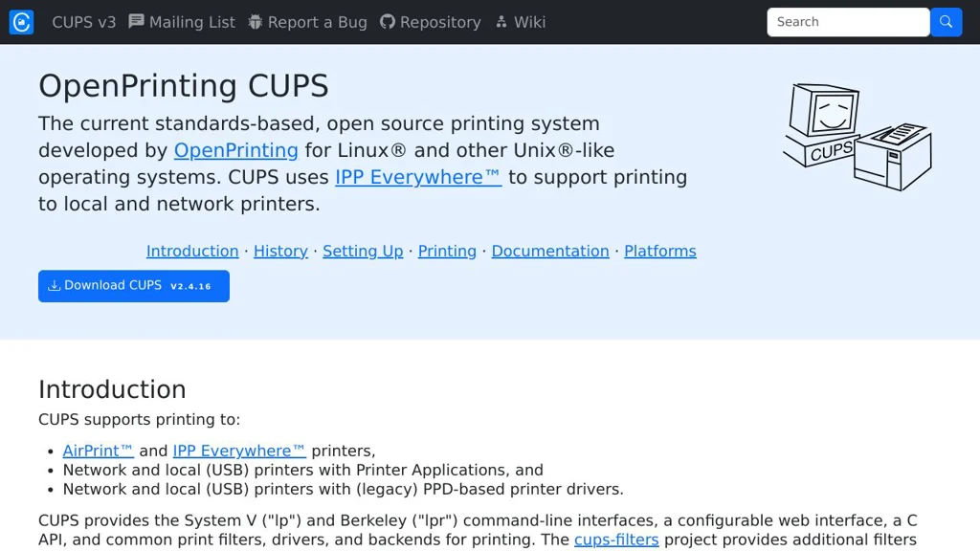Click the blue magnifier search button
This screenshot has width=980, height=551.
[946, 22]
